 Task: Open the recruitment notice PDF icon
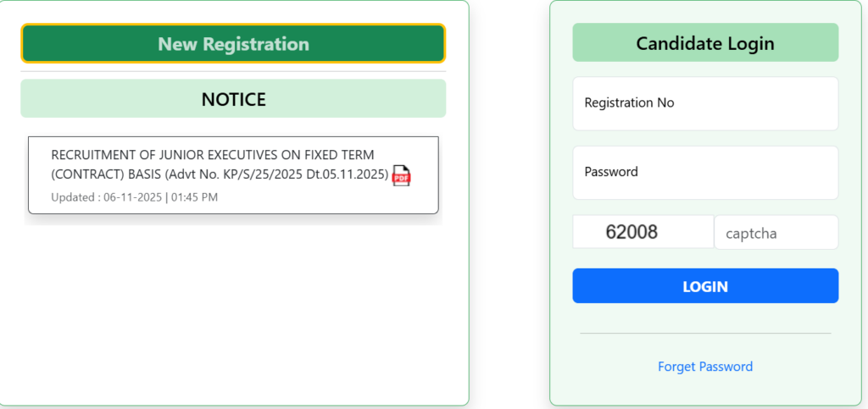tap(401, 176)
